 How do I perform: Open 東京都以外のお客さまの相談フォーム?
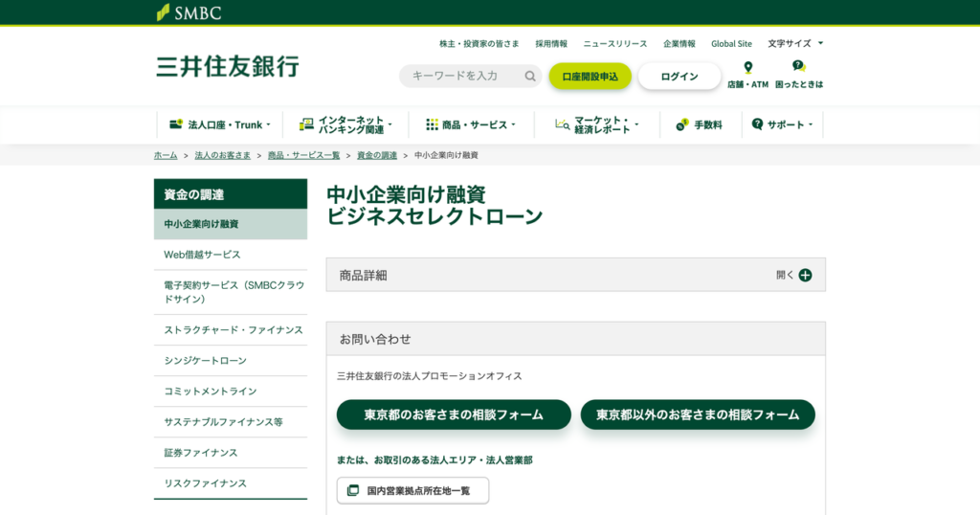pyautogui.click(x=698, y=414)
